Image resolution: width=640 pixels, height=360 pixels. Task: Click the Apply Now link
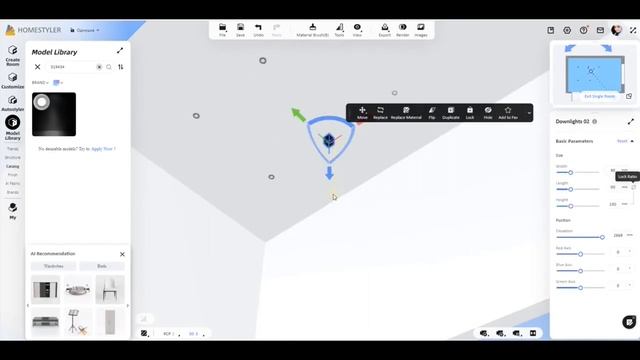102,149
